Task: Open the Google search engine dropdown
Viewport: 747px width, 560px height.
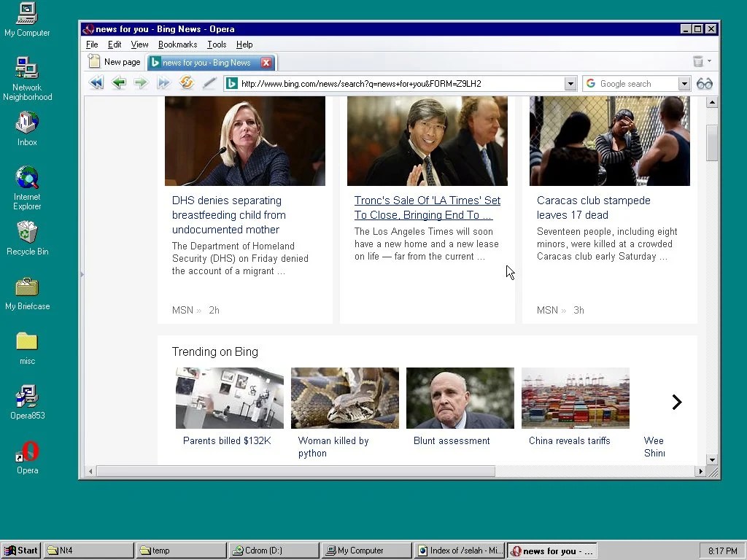Action: 684,84
